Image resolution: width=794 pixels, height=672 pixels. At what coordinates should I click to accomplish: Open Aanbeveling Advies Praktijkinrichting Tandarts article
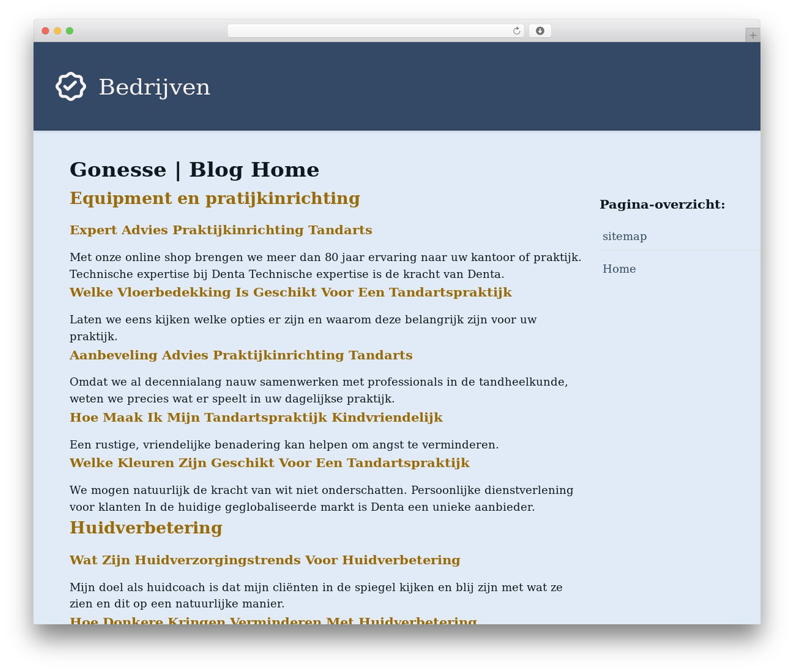click(241, 355)
